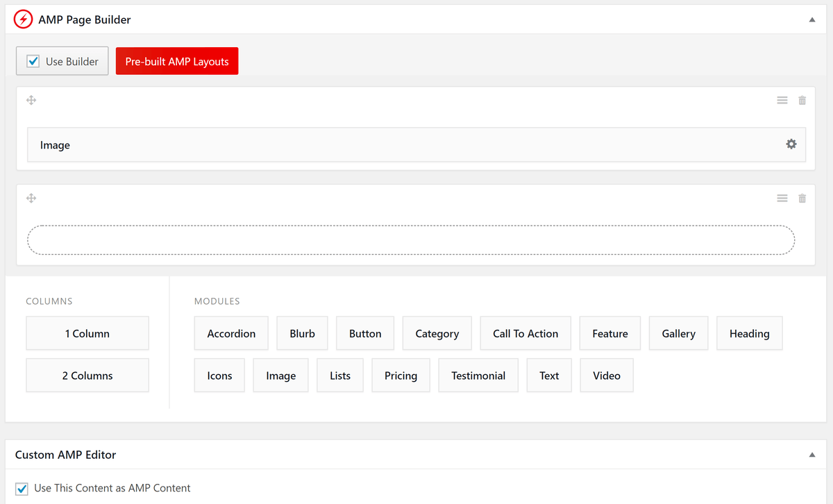The image size is (833, 504).
Task: Add a Testimonial module
Action: tap(478, 375)
